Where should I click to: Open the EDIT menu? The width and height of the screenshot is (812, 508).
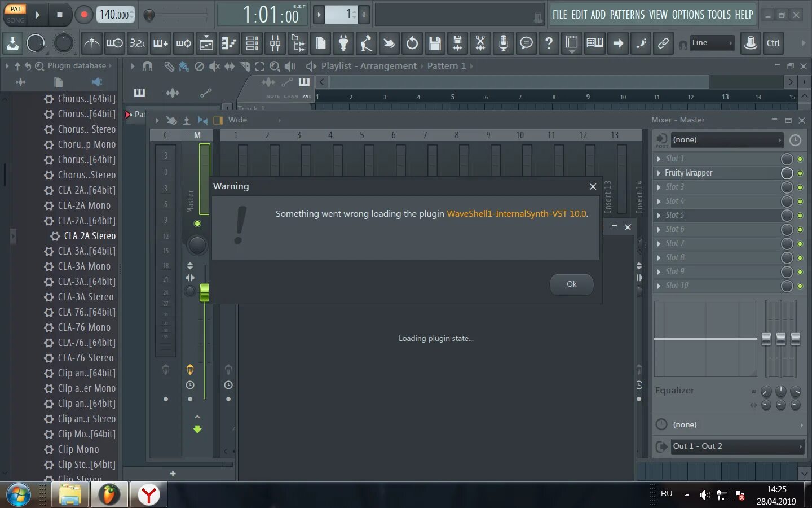click(x=579, y=15)
